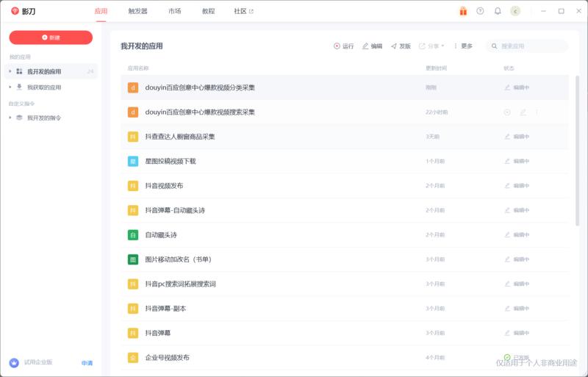Open the notification bell
The height and width of the screenshot is (377, 588).
498,11
